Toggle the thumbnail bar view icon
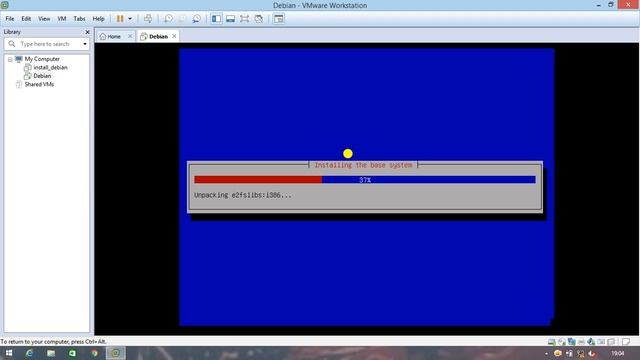The height and width of the screenshot is (360, 640). tap(231, 19)
